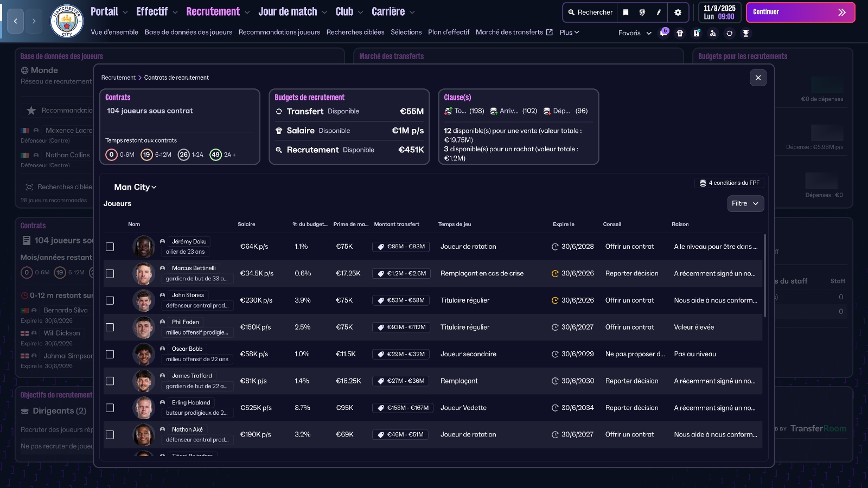868x488 pixels.
Task: Select the 'Arriv...' clauses icon showing 102
Action: tap(494, 111)
